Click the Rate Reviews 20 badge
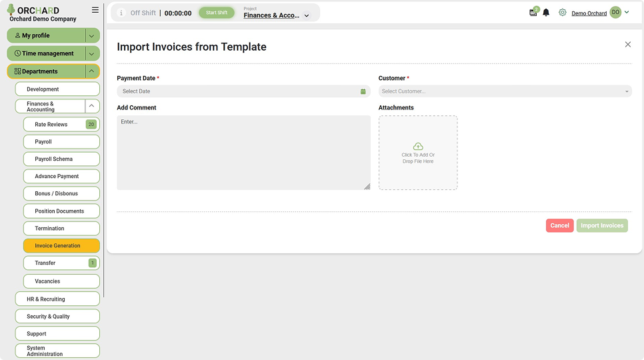Image resolution: width=644 pixels, height=360 pixels. click(91, 125)
